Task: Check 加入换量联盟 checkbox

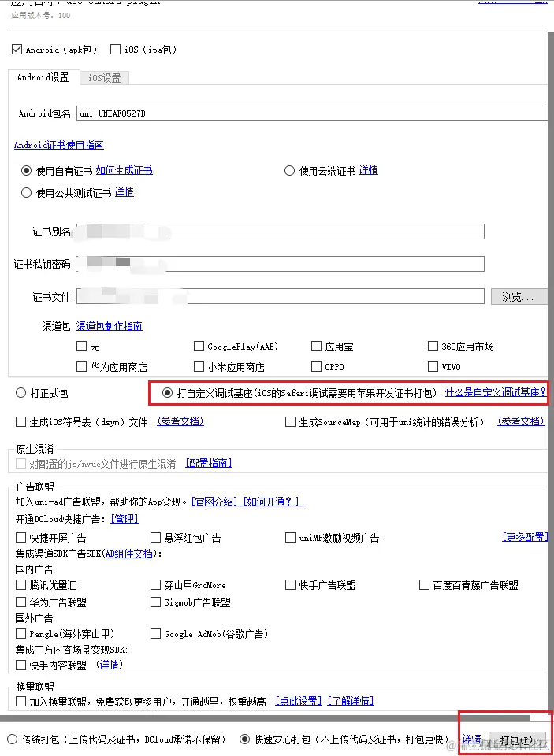Action: (20, 702)
